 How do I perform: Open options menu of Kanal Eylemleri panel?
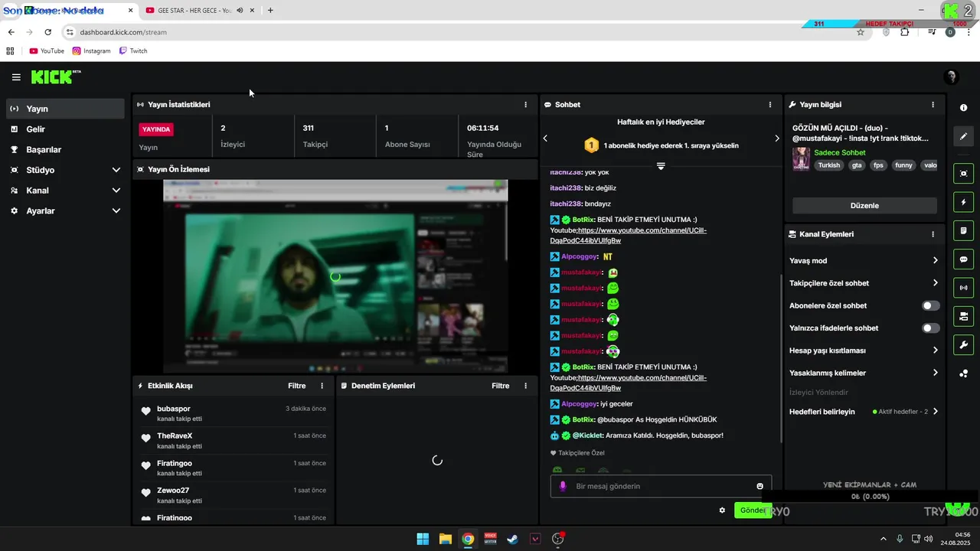933,234
